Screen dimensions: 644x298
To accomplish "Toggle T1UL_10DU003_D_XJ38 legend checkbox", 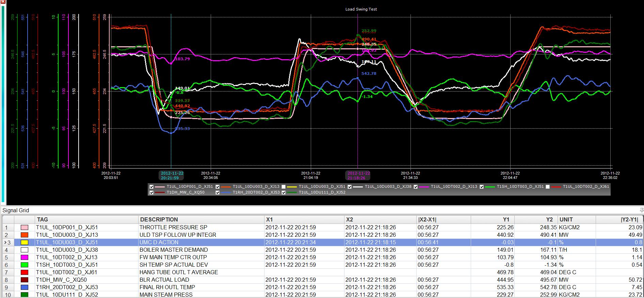I will [x=350, y=187].
